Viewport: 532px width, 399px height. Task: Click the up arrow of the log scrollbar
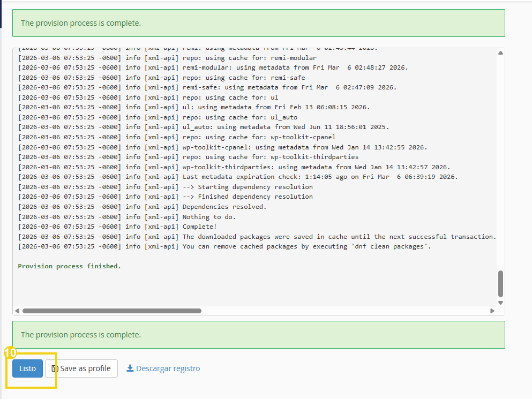pyautogui.click(x=500, y=52)
